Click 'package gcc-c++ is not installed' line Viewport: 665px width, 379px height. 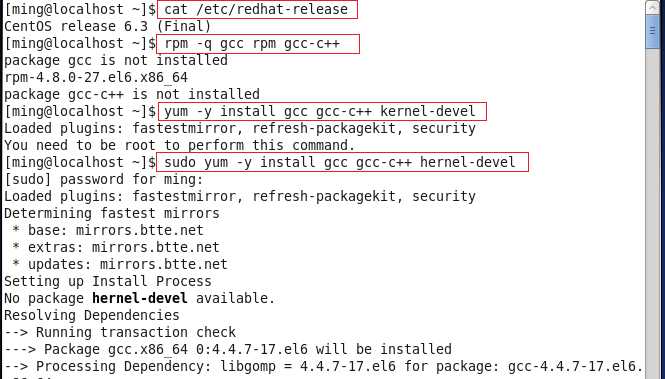pyautogui.click(x=131, y=95)
